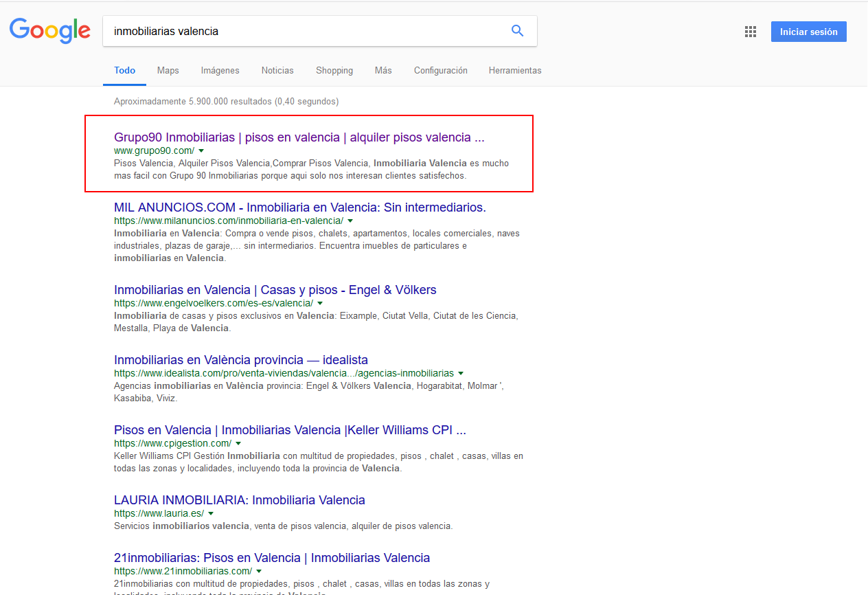Click the Iniciar sesión button
The image size is (868, 595).
click(x=809, y=32)
